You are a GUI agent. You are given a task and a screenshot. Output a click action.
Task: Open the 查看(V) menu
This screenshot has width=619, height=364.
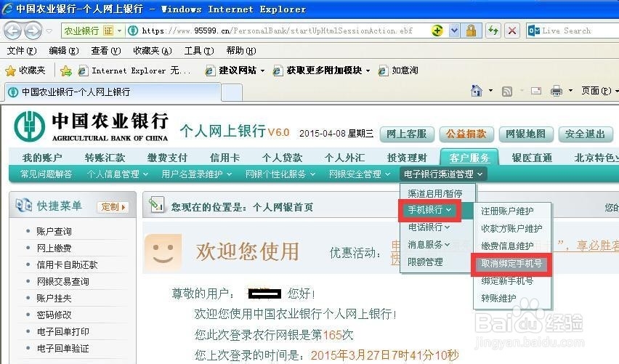[105, 51]
